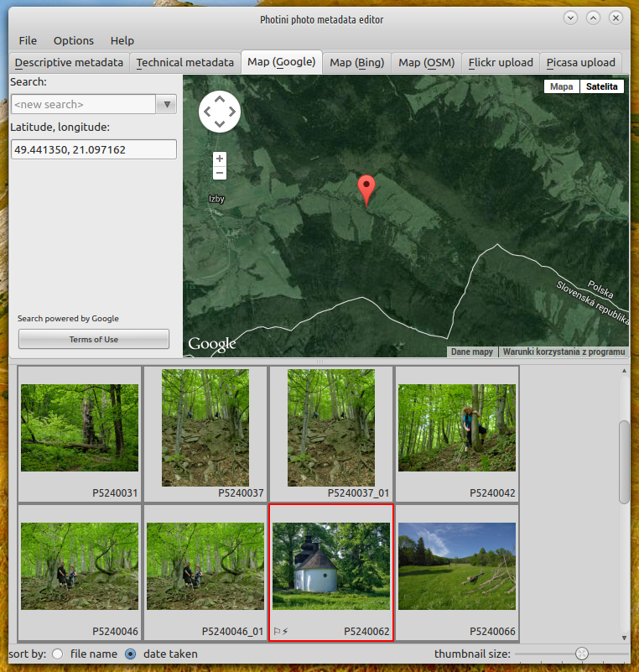Open the Flickr upload tab

501,63
